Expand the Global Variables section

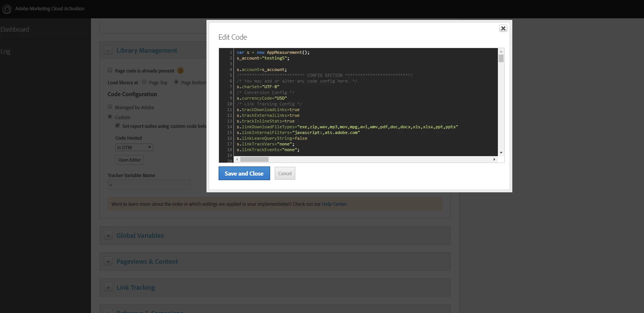(x=108, y=236)
